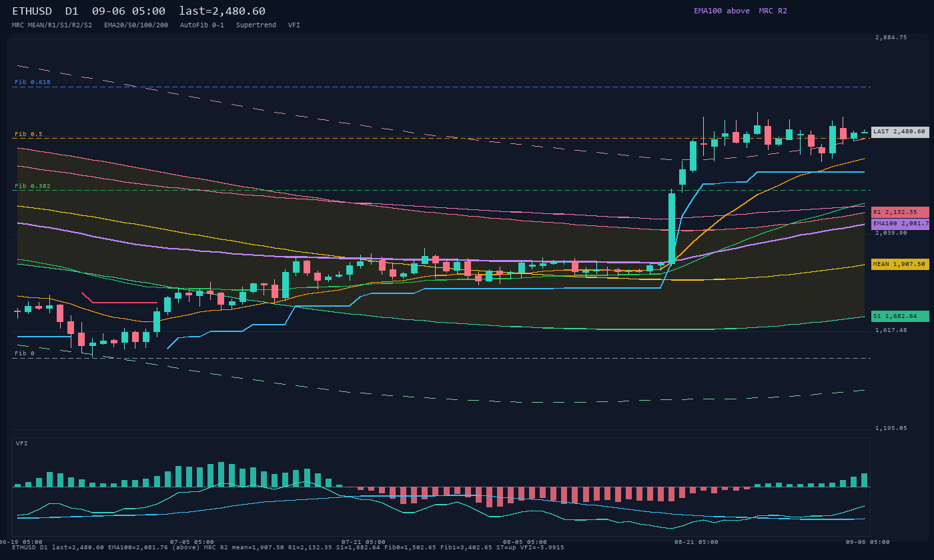This screenshot has height=560, width=934.
Task: Select the 'EMA20/50/100/200' indicator legend
Action: tap(136, 25)
